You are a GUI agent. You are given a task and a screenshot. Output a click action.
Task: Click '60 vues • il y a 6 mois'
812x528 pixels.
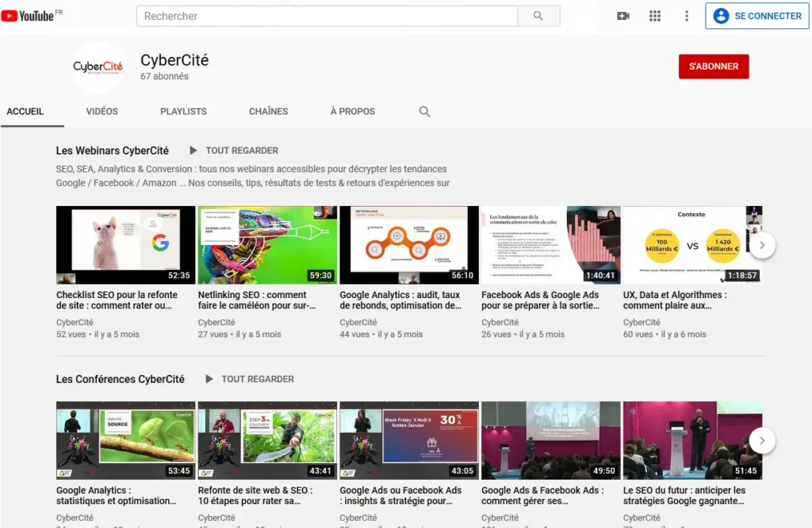(x=665, y=335)
